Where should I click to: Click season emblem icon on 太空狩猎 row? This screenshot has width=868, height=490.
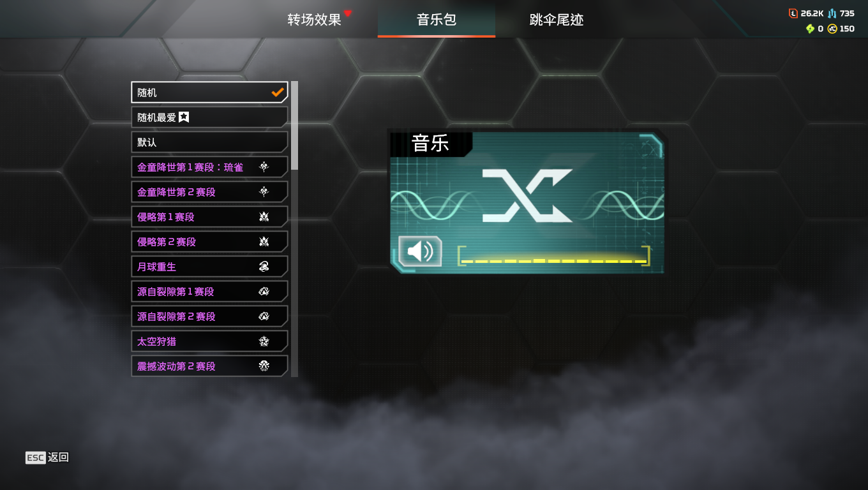(x=264, y=341)
